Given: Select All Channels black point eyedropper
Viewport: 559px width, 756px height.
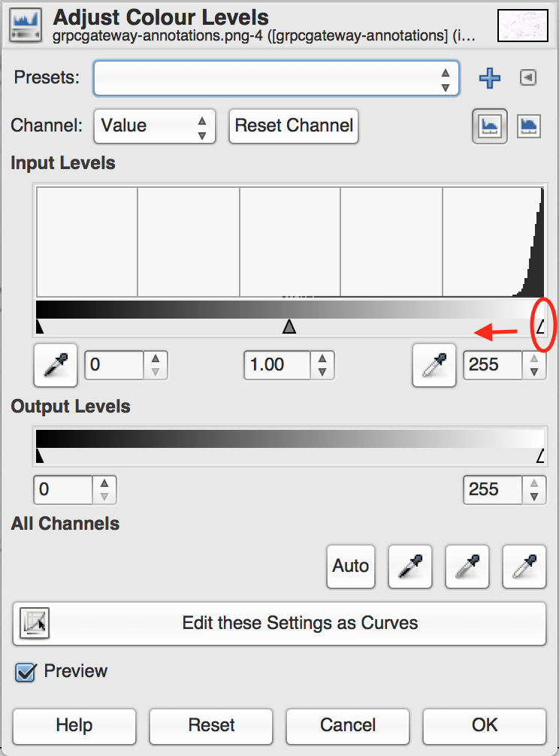Looking at the screenshot, I should 410,567.
